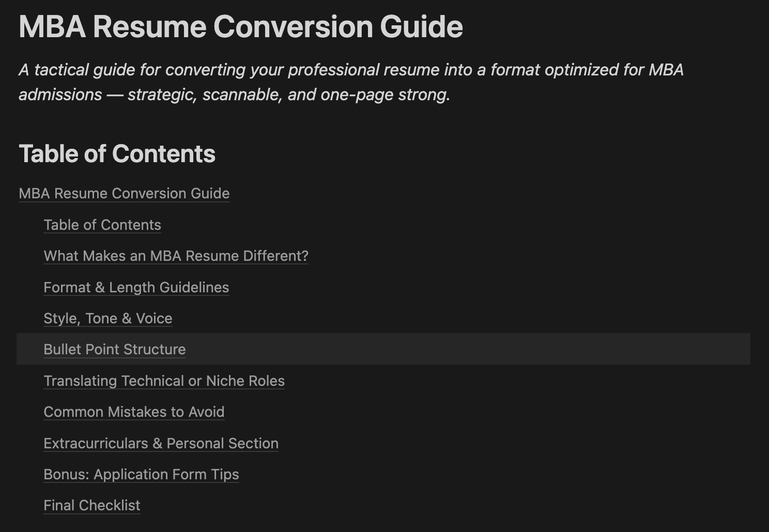Navigate to Style, Tone & Voice
Image resolution: width=769 pixels, height=532 pixels.
pos(107,319)
